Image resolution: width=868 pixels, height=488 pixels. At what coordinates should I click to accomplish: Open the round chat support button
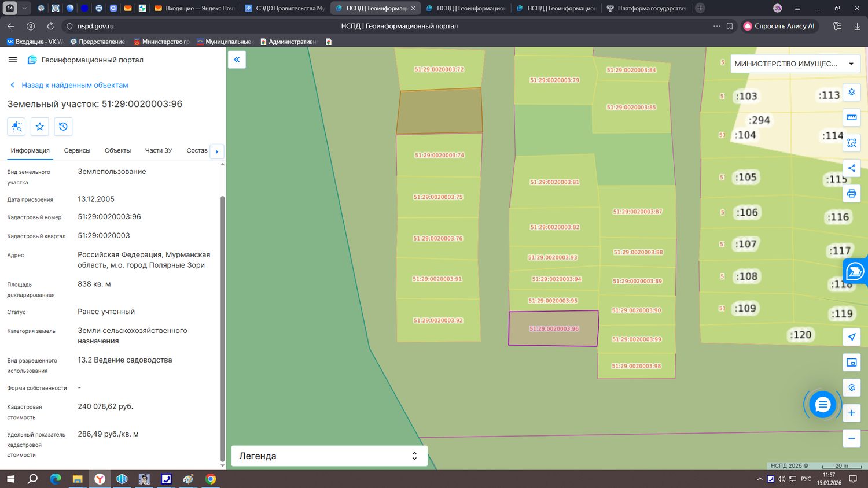[822, 405]
